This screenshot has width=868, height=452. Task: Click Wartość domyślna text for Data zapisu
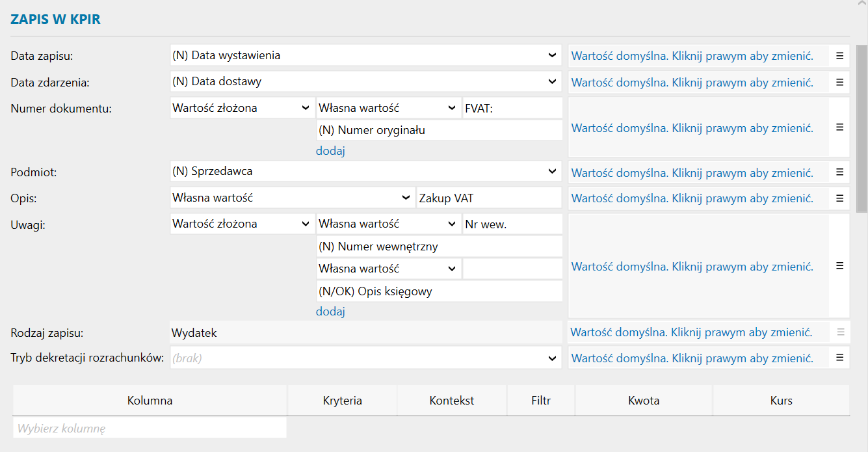(x=692, y=56)
